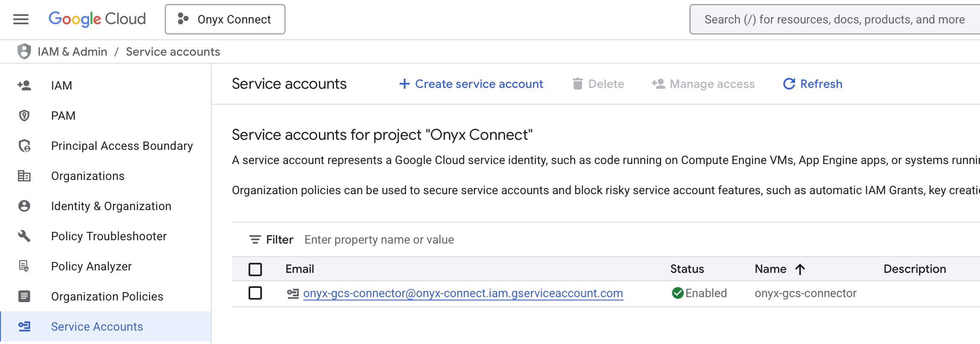Click the Refresh circular arrow icon

click(789, 84)
